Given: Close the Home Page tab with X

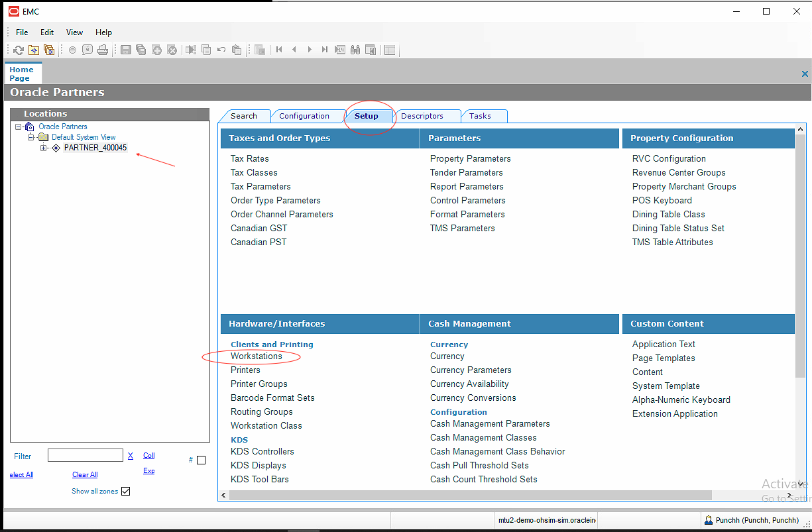Looking at the screenshot, I should (x=805, y=74).
